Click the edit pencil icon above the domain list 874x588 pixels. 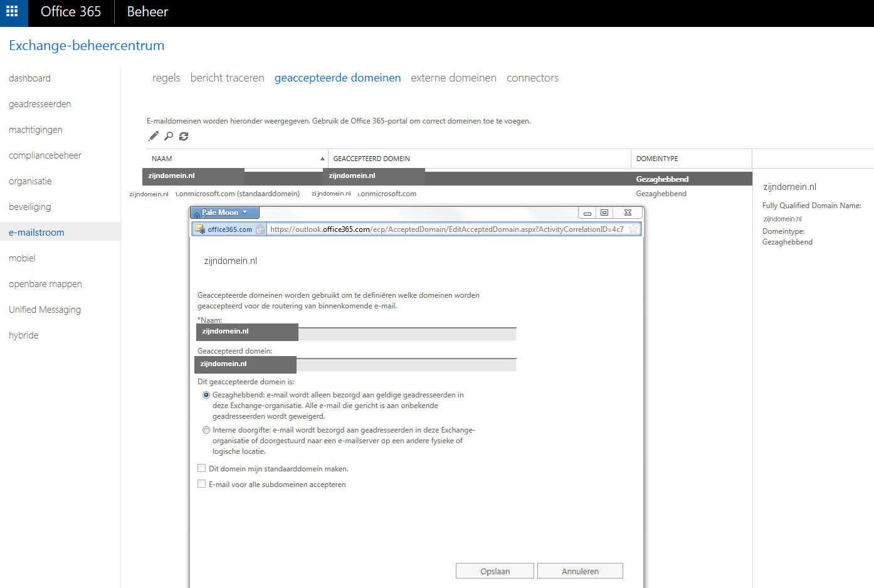154,136
